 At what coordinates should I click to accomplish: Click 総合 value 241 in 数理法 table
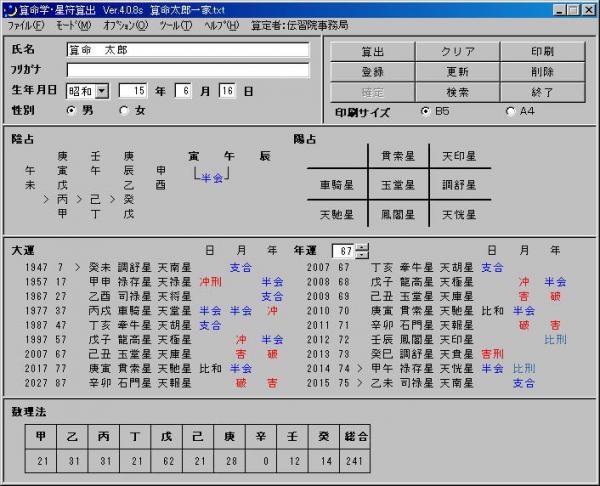pos(355,461)
